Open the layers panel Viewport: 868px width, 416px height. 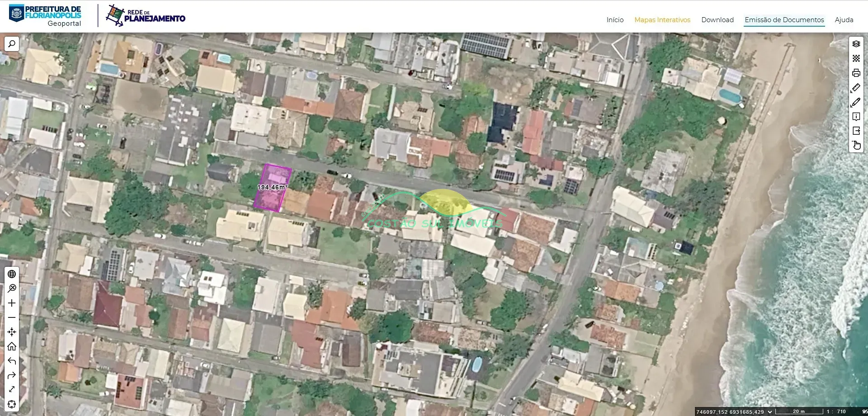click(x=856, y=44)
